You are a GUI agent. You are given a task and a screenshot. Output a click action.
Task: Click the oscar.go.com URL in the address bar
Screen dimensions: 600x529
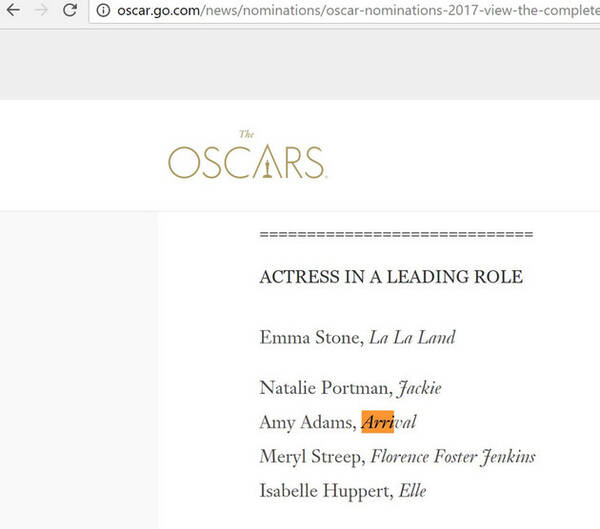click(x=358, y=10)
